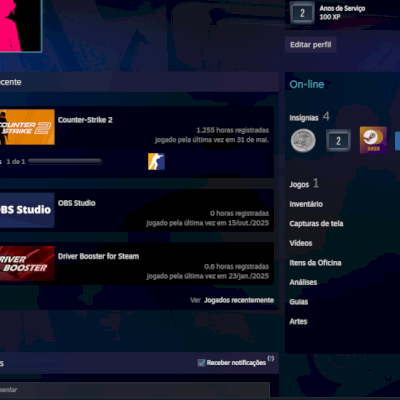Open the Insígnias badges list

point(304,118)
